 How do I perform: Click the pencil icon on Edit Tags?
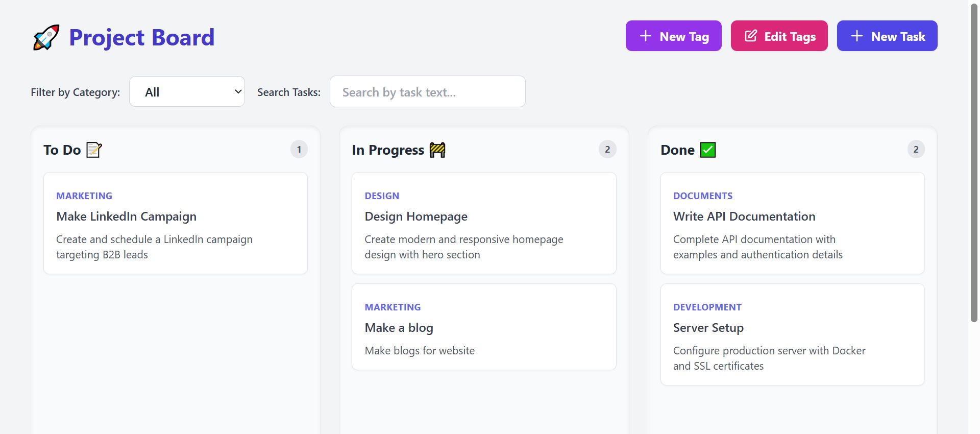tap(751, 36)
